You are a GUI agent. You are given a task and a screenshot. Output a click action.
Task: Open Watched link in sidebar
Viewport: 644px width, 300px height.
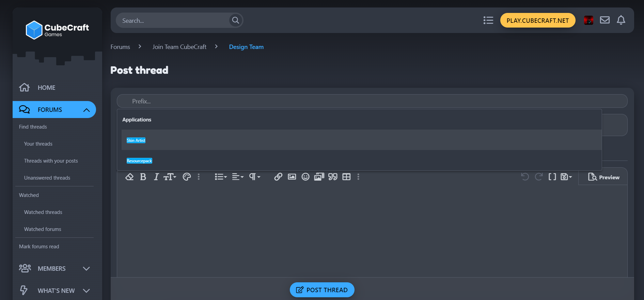pos(29,195)
